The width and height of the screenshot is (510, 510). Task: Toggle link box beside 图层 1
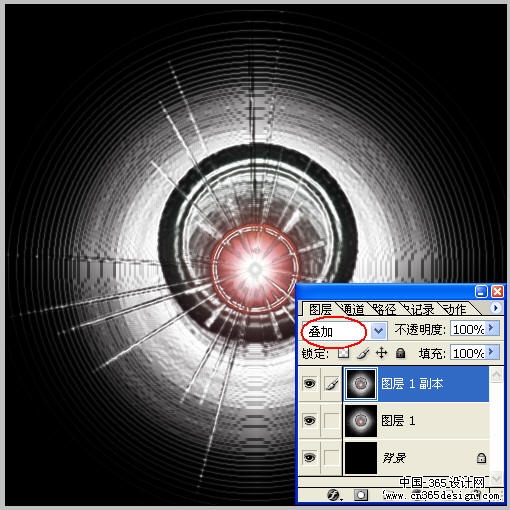pyautogui.click(x=331, y=421)
